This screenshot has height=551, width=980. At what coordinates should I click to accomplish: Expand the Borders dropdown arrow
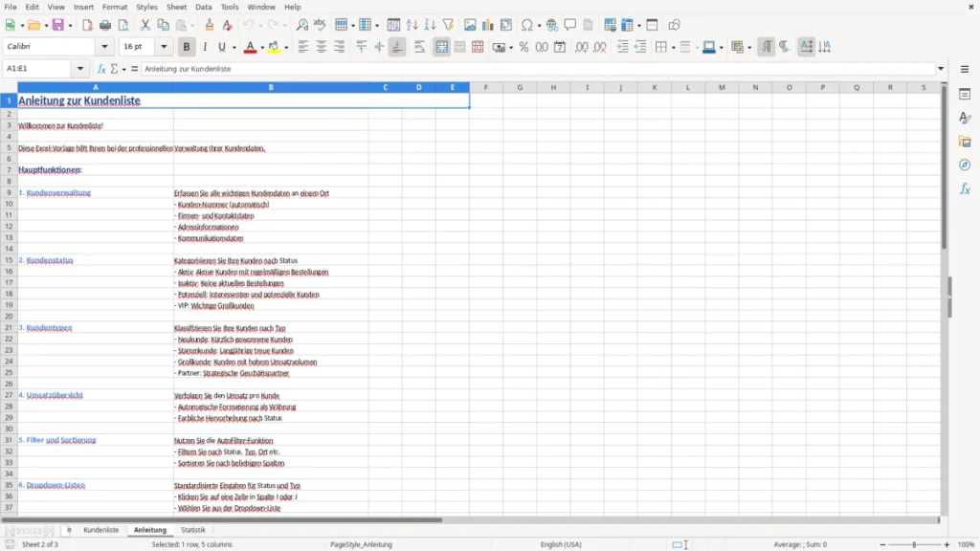(x=673, y=48)
